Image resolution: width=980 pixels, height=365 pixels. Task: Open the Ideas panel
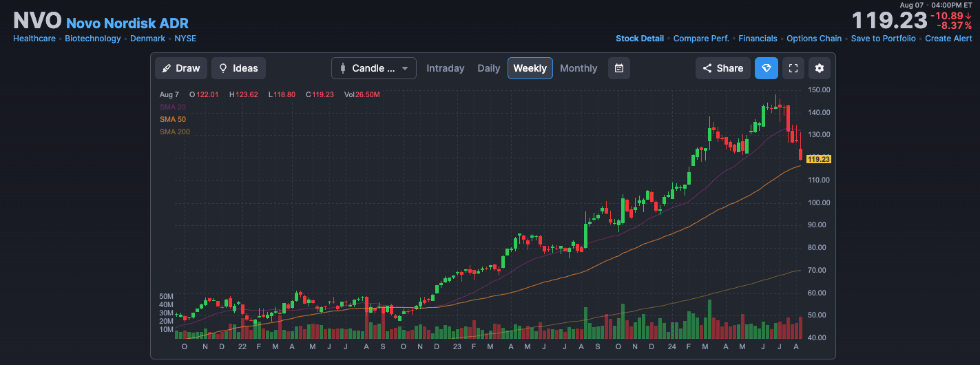point(238,68)
